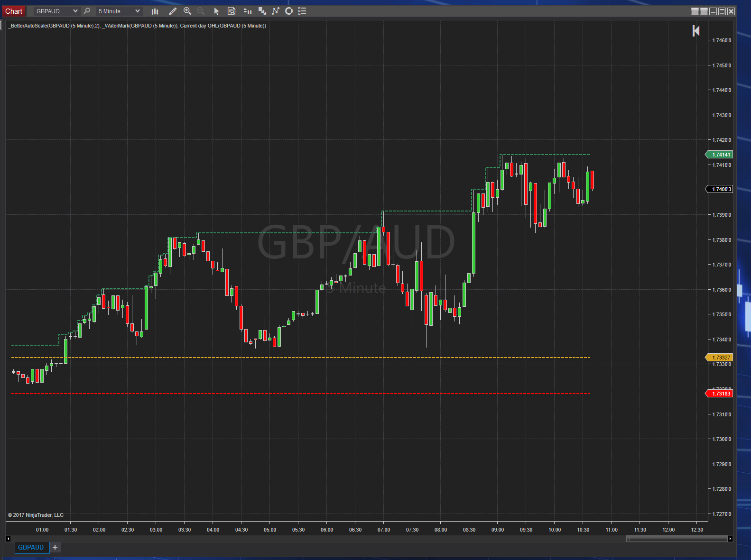Open the GBPAUD instrument dropdown
The width and height of the screenshot is (751, 560).
(56, 11)
